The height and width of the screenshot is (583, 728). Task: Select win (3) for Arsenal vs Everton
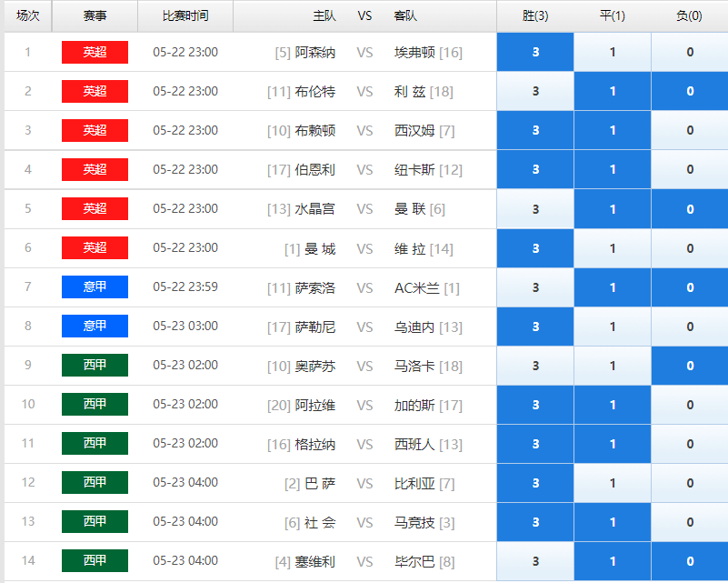coord(535,52)
